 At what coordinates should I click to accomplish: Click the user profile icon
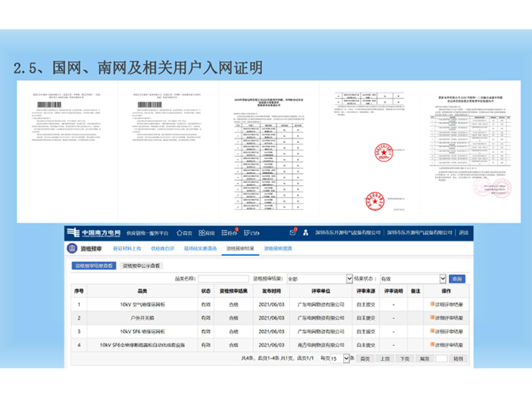(x=306, y=233)
